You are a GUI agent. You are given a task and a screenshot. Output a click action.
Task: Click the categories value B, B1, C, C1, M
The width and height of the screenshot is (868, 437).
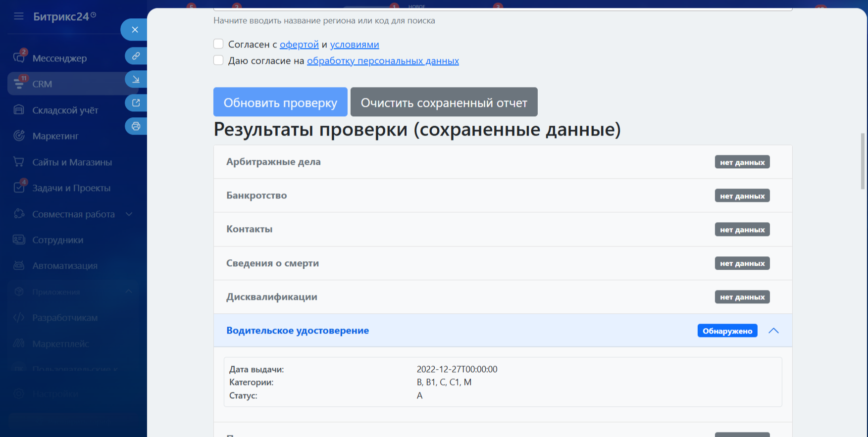[x=444, y=382]
